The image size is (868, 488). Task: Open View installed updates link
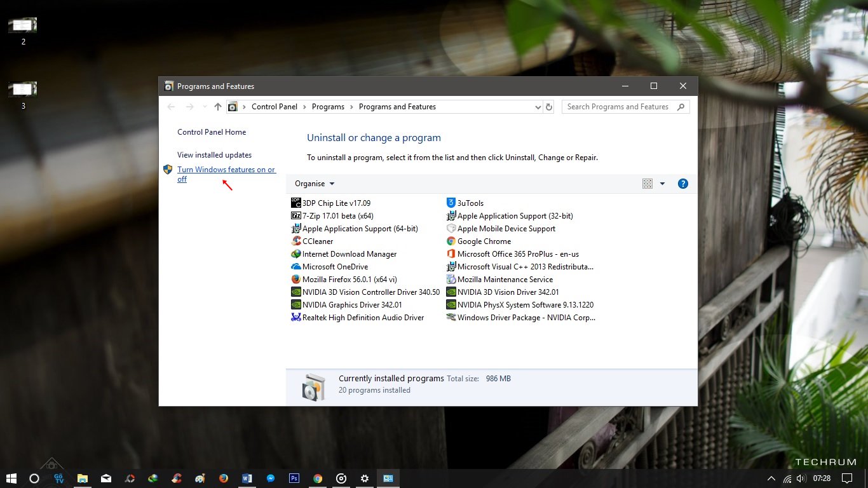coord(214,155)
